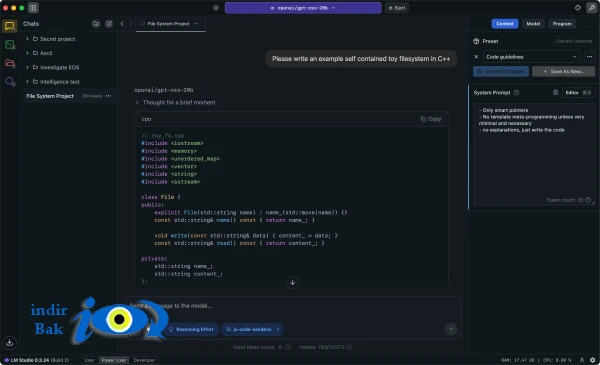Send message with arrow button
600x365 pixels.
point(451,329)
